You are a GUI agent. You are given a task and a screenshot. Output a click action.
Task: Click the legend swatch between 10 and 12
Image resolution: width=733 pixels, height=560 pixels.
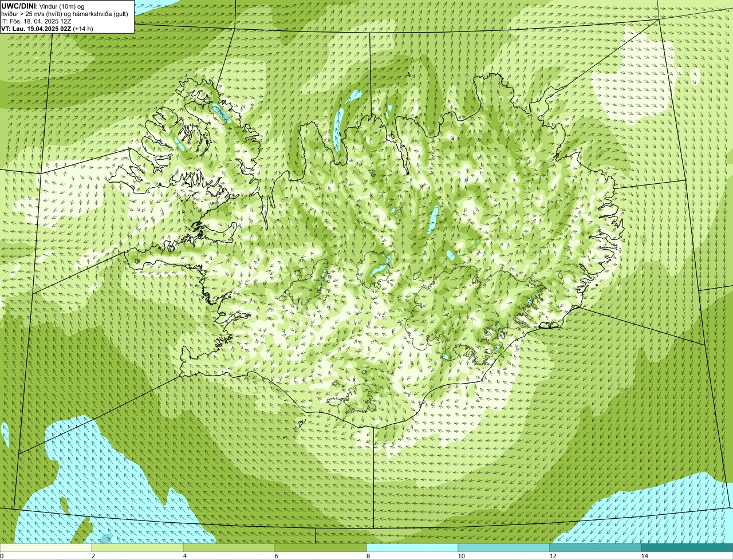point(504,547)
